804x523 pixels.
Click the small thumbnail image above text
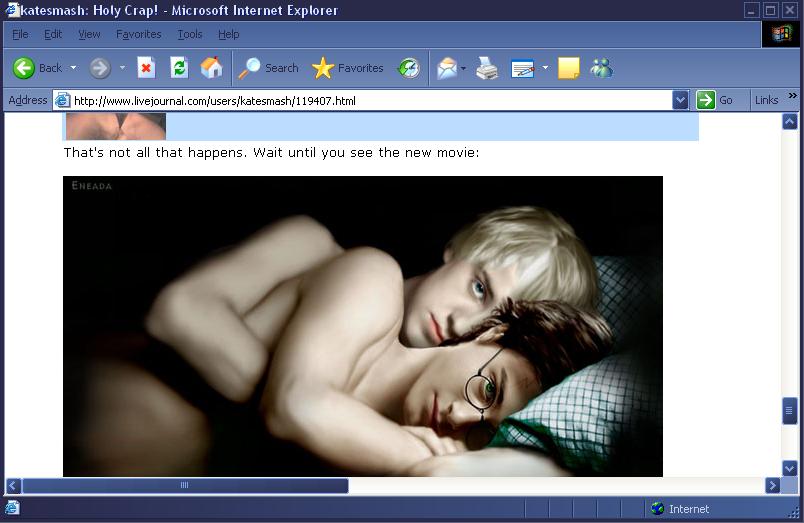click(x=116, y=126)
